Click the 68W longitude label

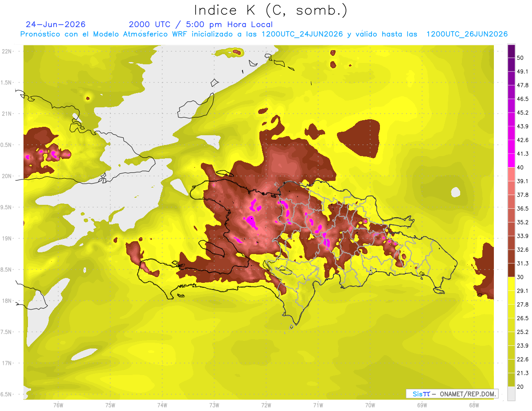(474, 405)
